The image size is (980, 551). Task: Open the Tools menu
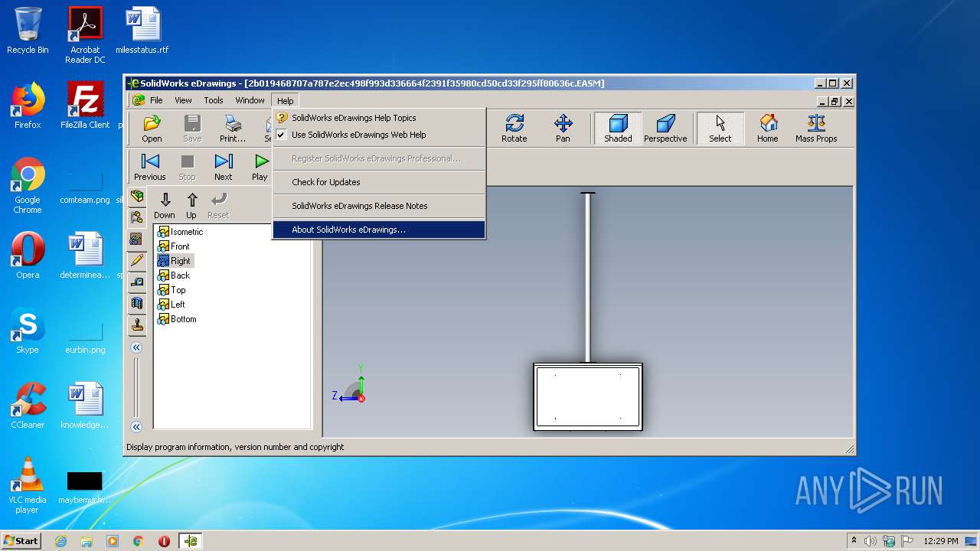214,100
